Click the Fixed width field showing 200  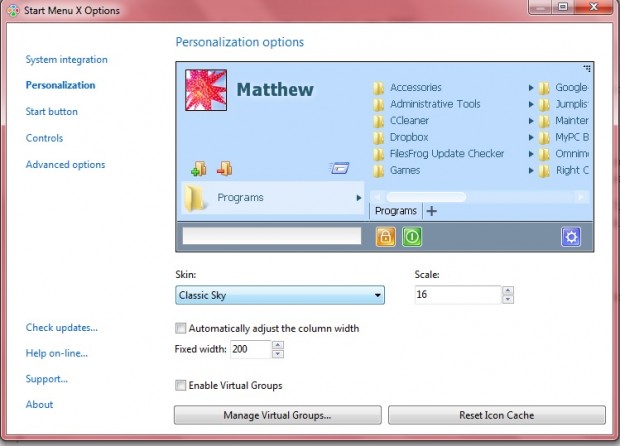(251, 349)
